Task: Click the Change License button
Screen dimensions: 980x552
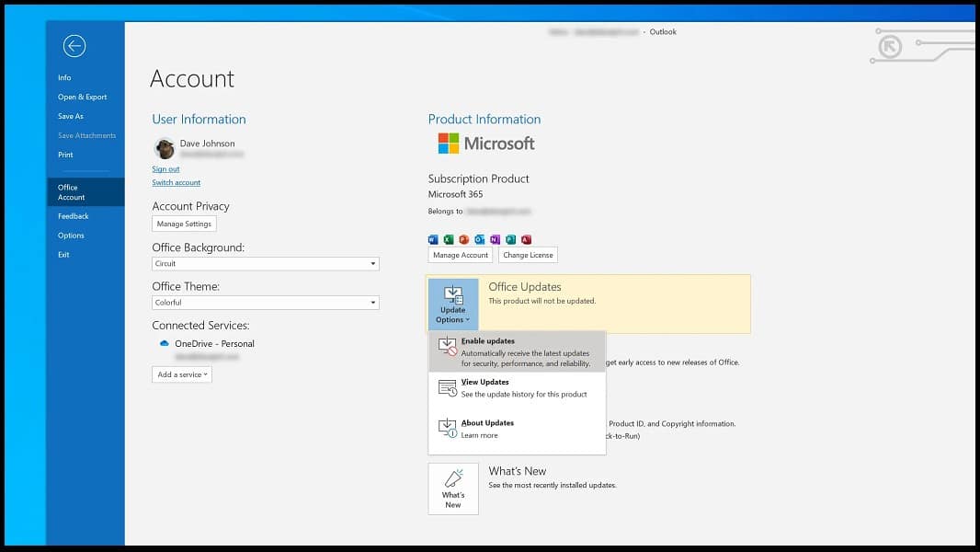Action: pyautogui.click(x=528, y=255)
